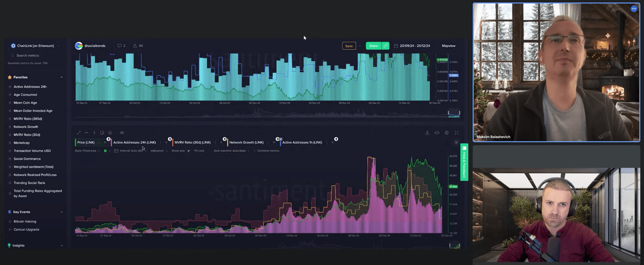The height and width of the screenshot is (265, 644).
Task: Toggle the Pin axis option
Action: 199,151
